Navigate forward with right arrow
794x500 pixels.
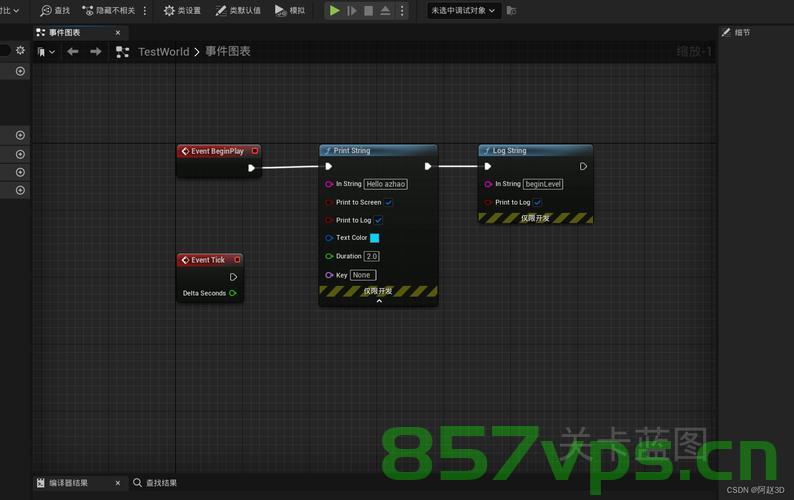[x=96, y=51]
